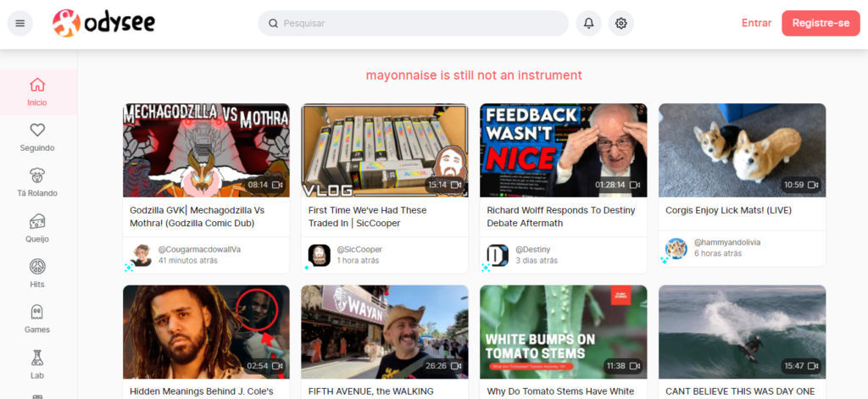Open title Corgis Enjoy Lick Mats! (LIVE)
The width and height of the screenshot is (868, 399).
point(728,210)
